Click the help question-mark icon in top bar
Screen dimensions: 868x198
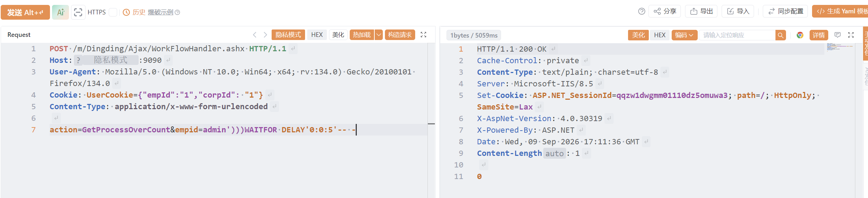click(642, 12)
